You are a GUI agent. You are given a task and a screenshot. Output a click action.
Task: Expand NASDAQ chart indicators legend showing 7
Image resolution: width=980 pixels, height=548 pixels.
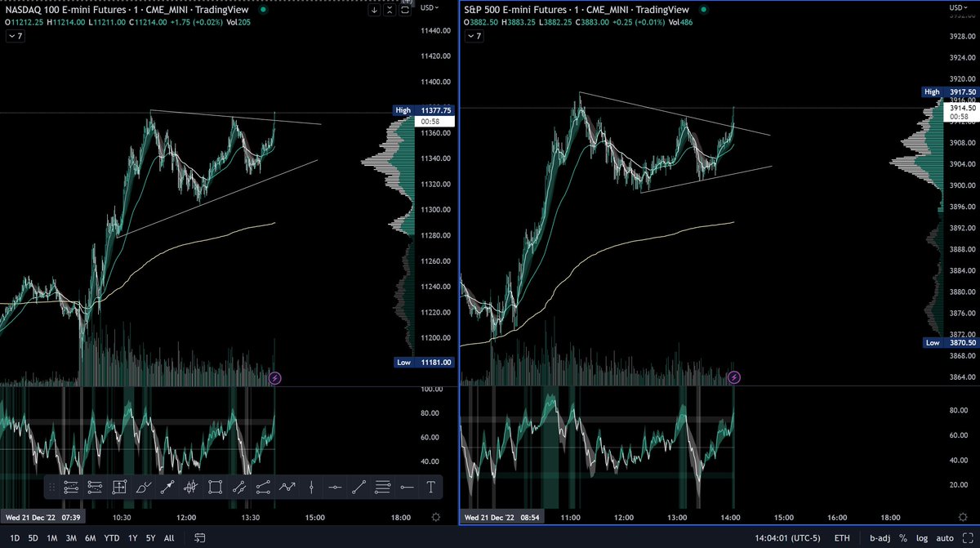14,37
